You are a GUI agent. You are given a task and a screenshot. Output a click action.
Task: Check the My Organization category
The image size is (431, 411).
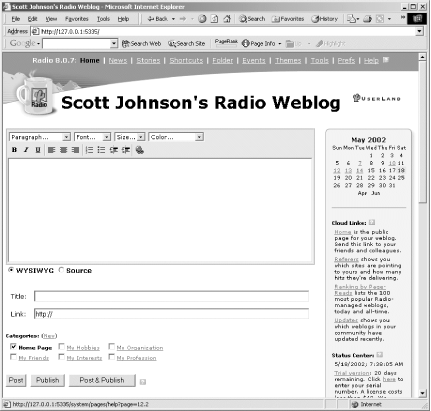click(x=112, y=347)
